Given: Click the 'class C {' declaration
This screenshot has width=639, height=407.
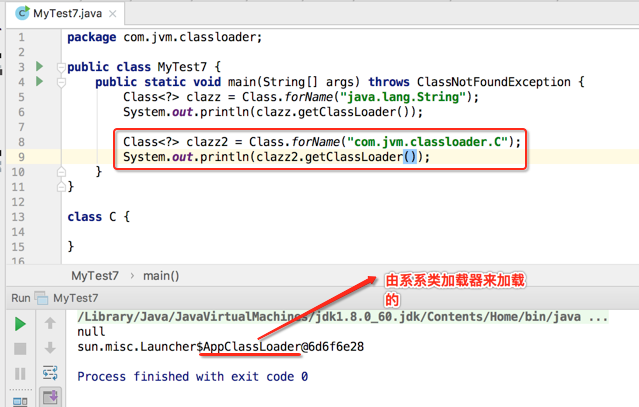Looking at the screenshot, I should tap(99, 217).
